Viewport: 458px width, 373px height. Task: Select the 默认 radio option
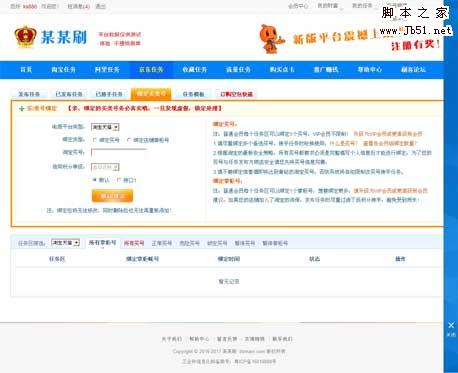click(x=95, y=180)
